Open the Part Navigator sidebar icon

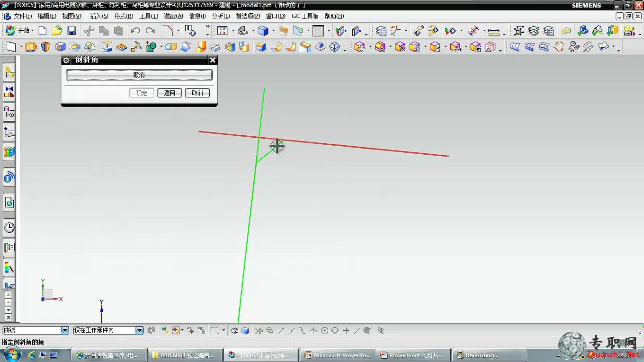click(x=9, y=113)
